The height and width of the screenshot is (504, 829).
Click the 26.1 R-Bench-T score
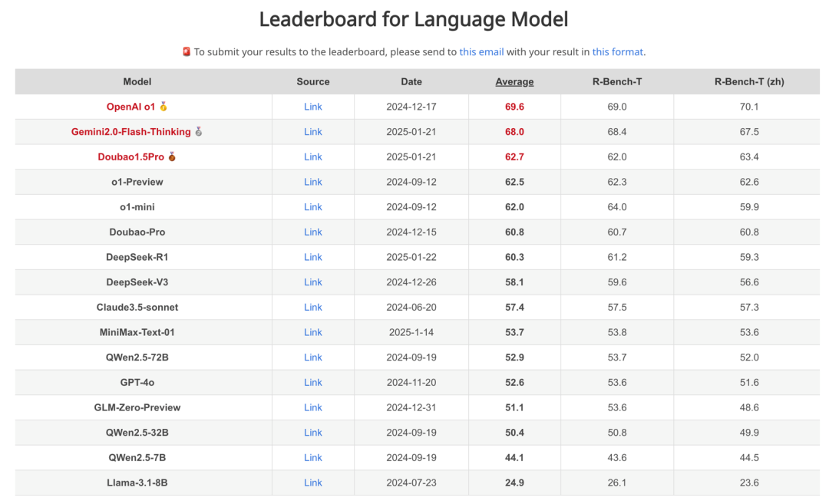click(617, 483)
